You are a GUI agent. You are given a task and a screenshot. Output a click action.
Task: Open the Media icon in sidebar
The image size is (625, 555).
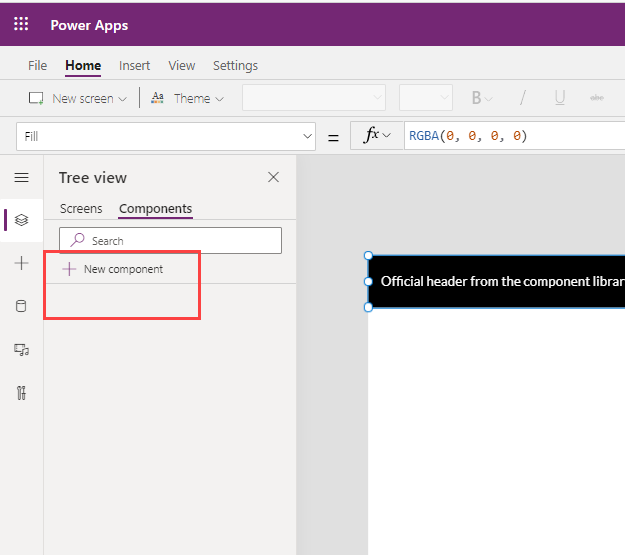point(21,349)
